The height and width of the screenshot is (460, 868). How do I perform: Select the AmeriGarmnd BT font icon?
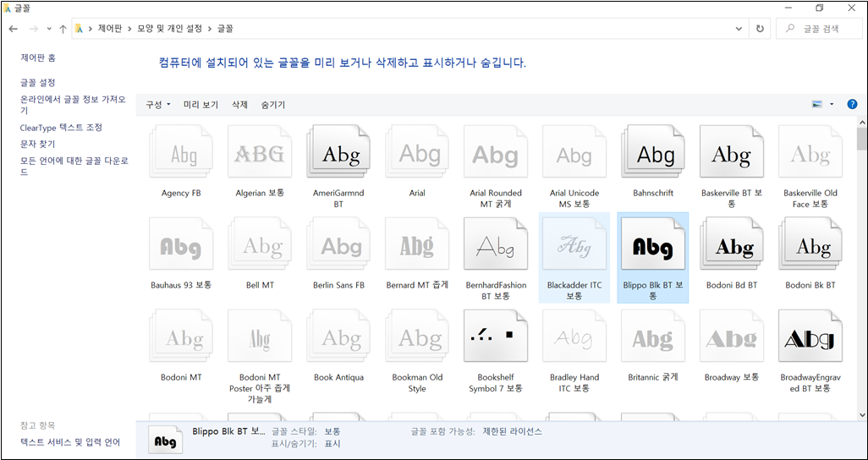[x=338, y=153]
